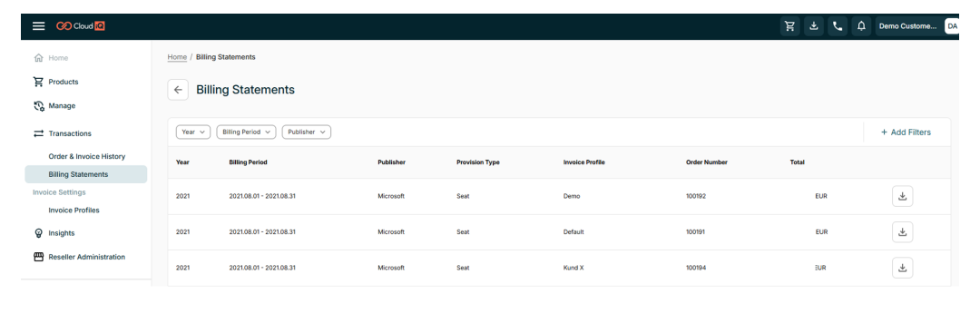This screenshot has width=980, height=333.
Task: Click the Billing Period column header
Action: coord(248,162)
